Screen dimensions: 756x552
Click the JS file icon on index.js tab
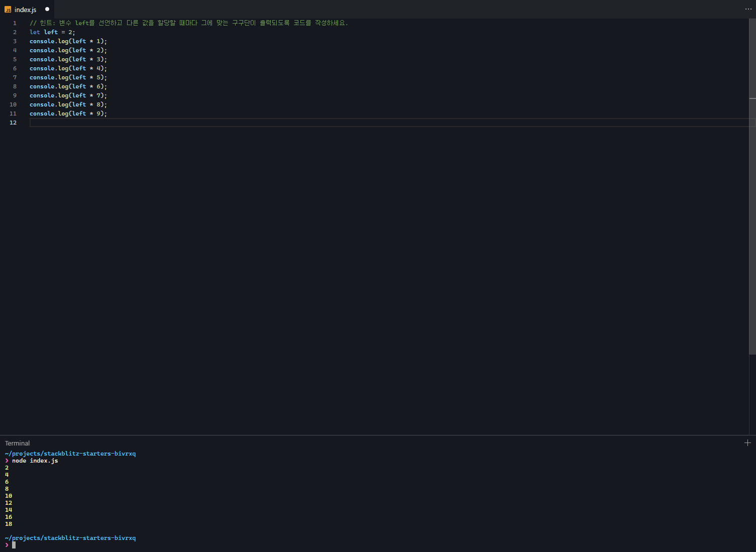click(8, 10)
